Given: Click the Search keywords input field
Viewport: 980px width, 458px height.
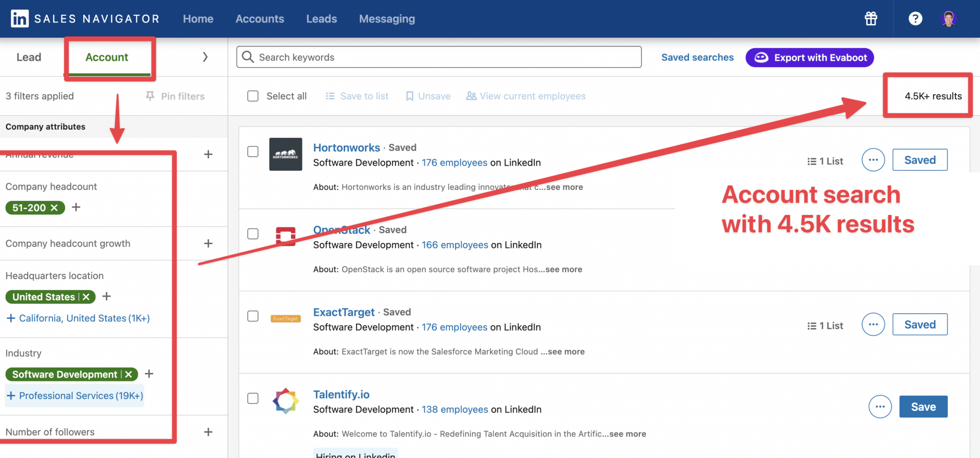Looking at the screenshot, I should (x=439, y=57).
